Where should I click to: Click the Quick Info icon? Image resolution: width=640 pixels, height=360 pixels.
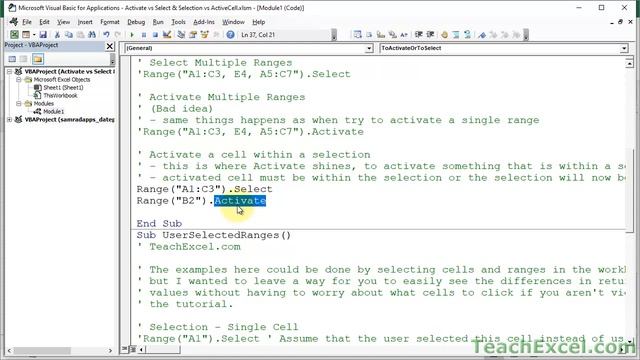click(381, 35)
